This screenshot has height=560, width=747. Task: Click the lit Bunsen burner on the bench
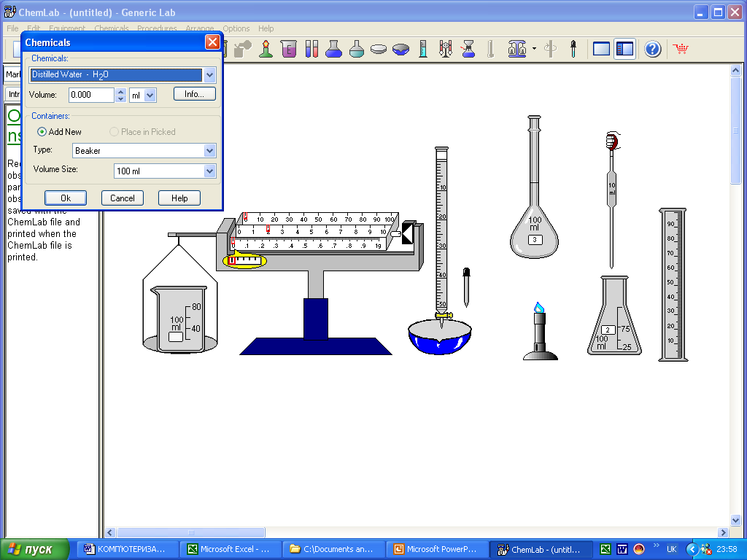point(539,332)
